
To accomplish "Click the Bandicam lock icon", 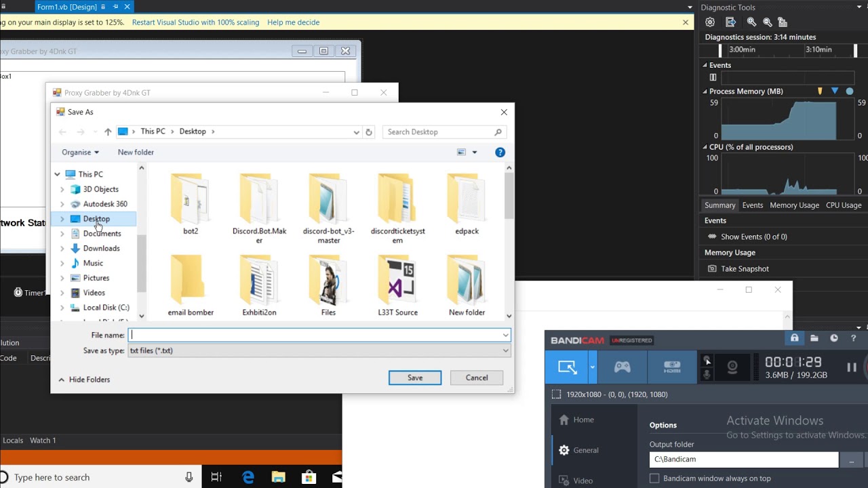I will point(794,338).
